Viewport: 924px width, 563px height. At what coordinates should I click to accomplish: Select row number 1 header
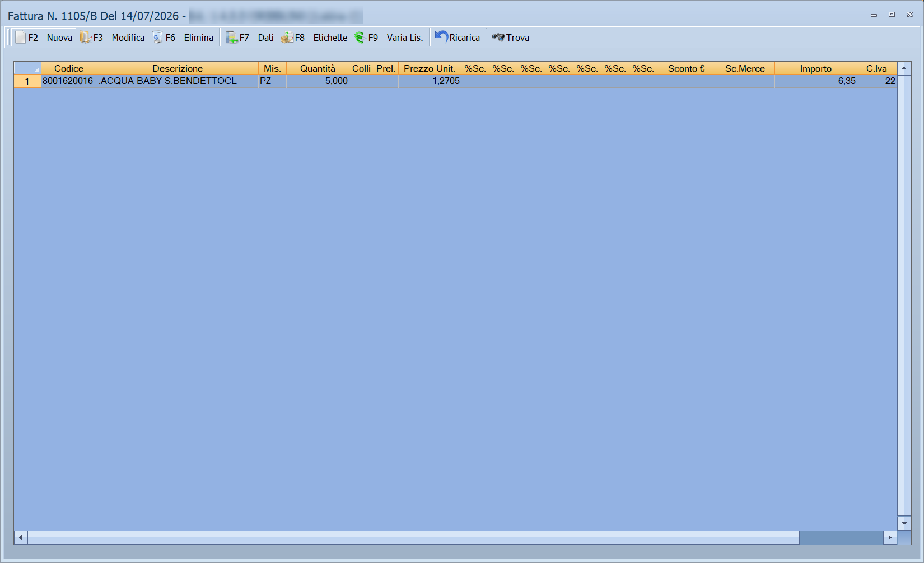click(x=27, y=81)
